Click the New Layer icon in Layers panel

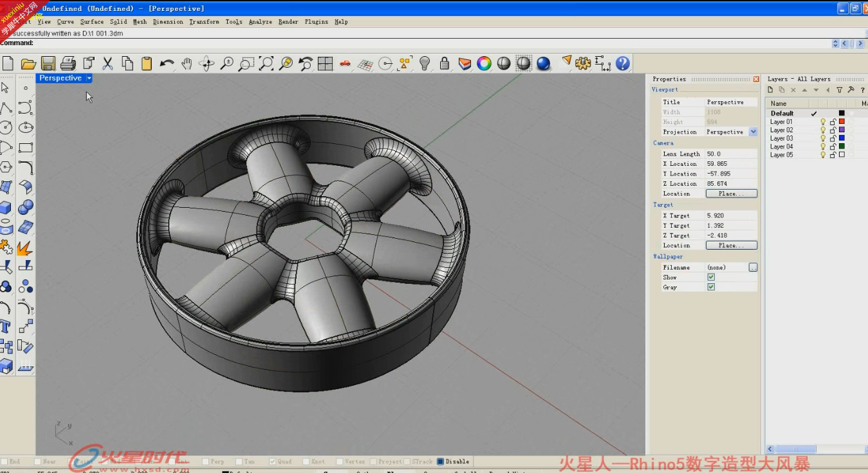(771, 90)
